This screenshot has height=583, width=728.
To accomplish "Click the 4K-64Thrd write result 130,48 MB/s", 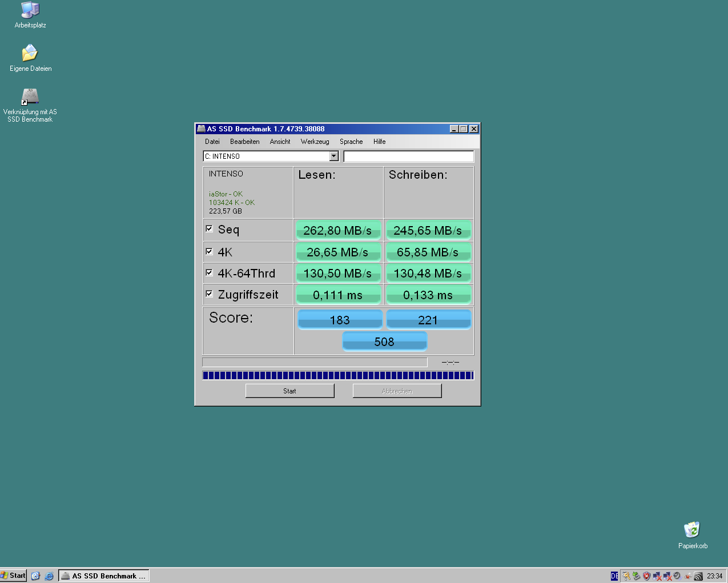I will click(x=428, y=273).
